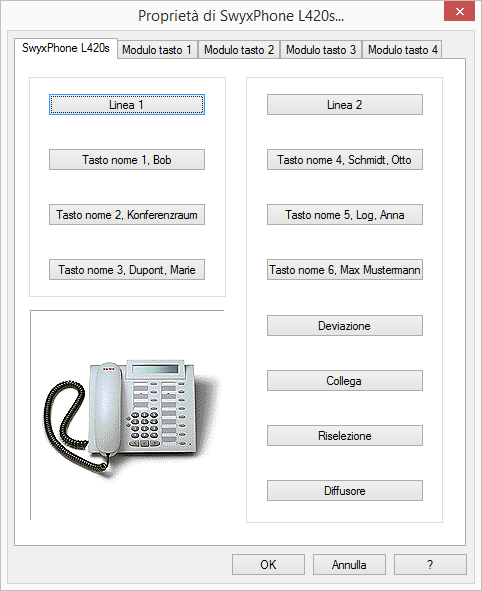
Task: Show the Modulo tasto 4 tab
Action: click(402, 50)
